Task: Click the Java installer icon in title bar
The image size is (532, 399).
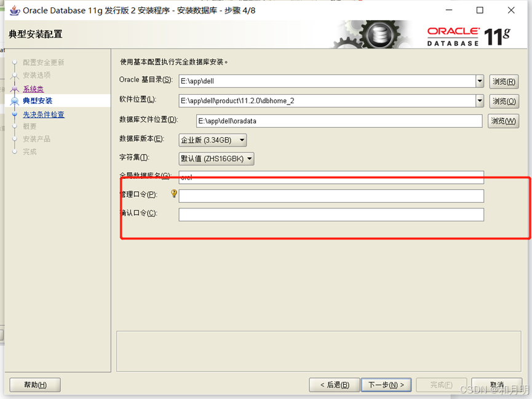Action: [15, 10]
